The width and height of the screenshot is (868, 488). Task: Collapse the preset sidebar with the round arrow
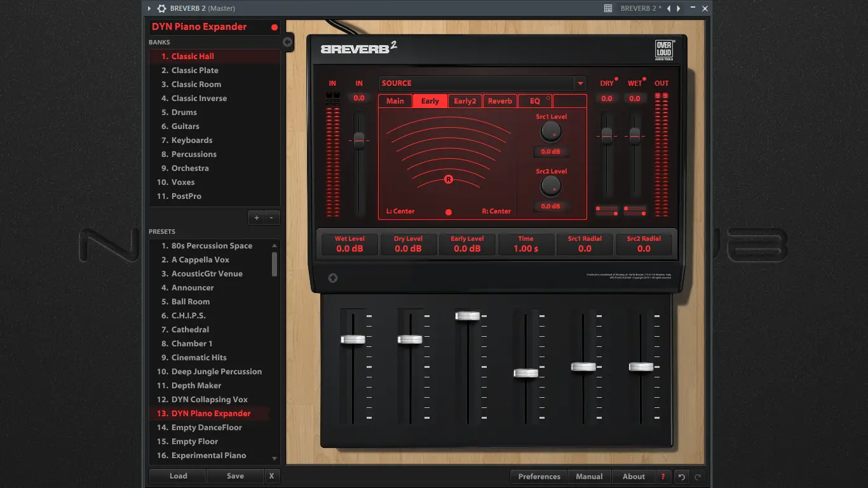click(287, 42)
